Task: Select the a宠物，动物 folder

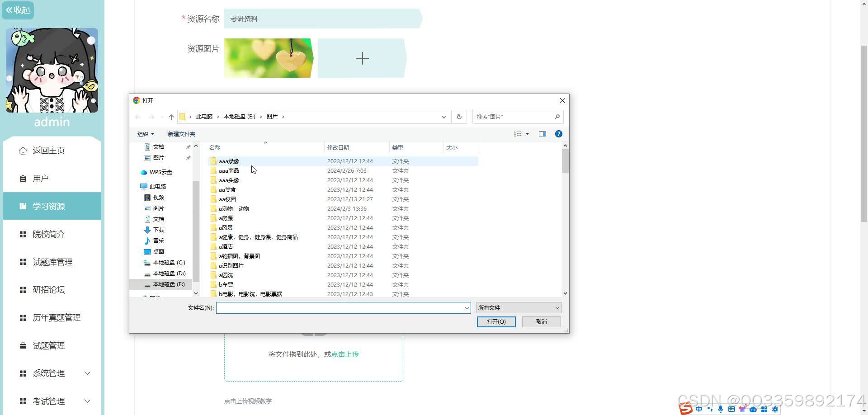Action: (x=344, y=209)
